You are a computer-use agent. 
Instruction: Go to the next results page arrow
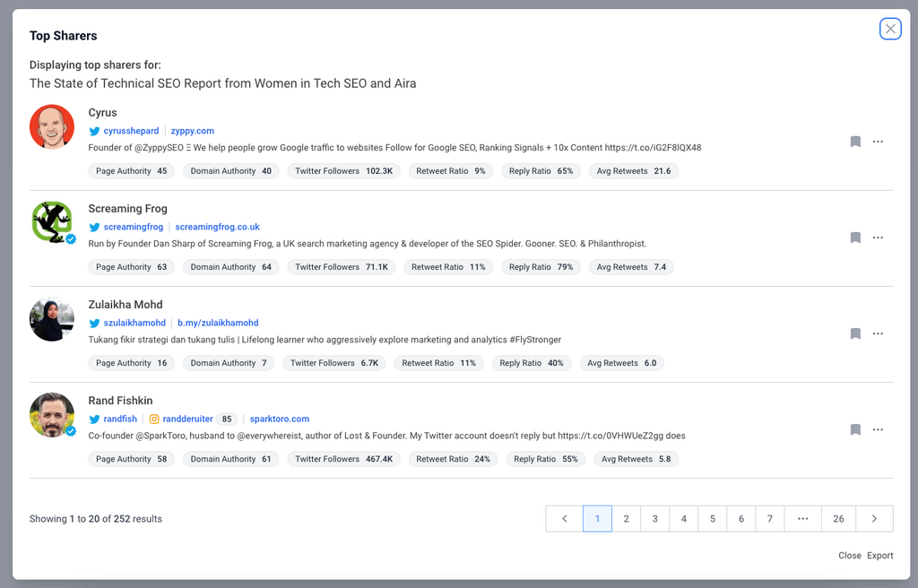pyautogui.click(x=874, y=519)
